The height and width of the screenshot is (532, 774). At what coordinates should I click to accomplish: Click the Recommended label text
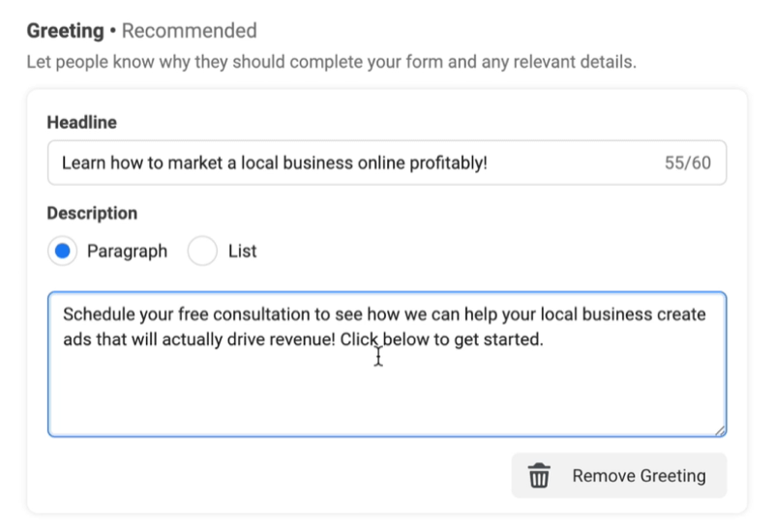coord(190,31)
